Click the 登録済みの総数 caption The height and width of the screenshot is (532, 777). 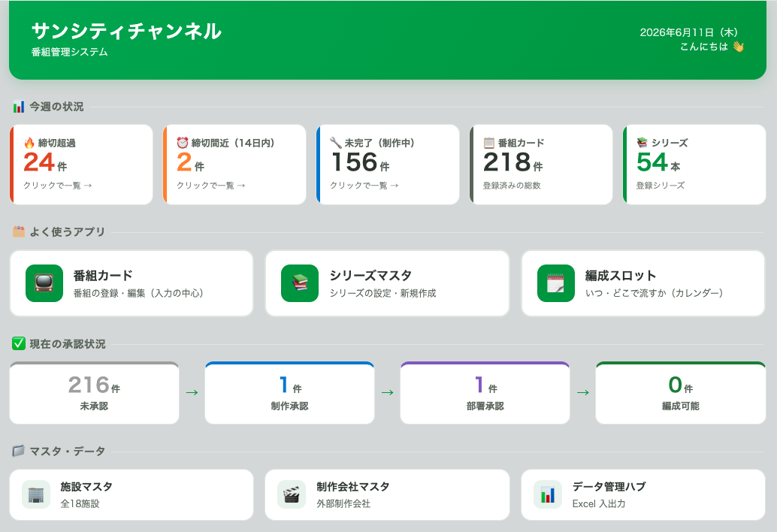(x=512, y=186)
